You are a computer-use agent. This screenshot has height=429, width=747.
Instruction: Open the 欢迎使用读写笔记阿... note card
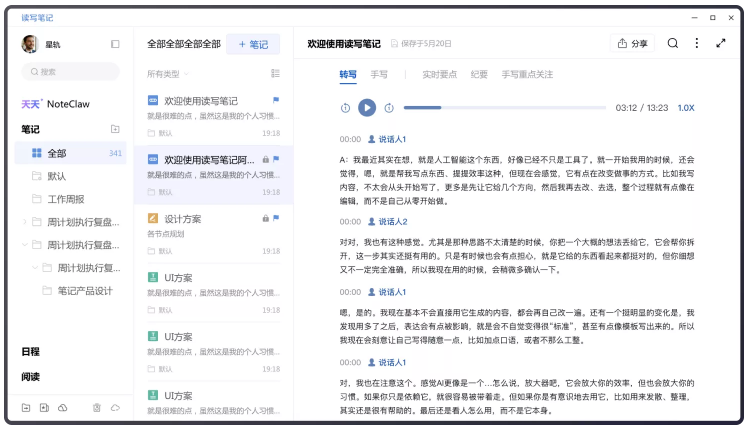click(213, 175)
